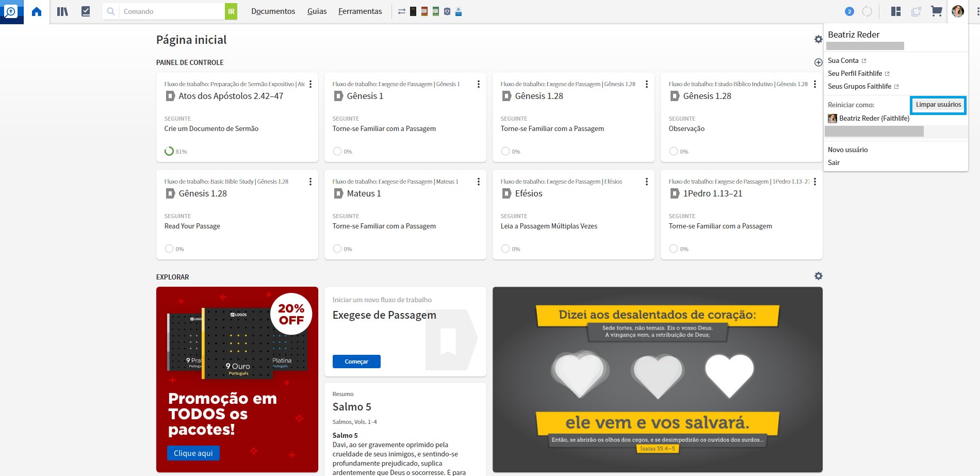Click Começar for Exegese de Passagem

coord(356,362)
